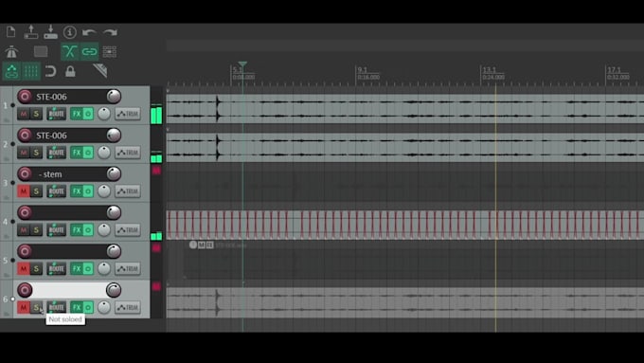Create a new project with the blank page icon

point(11,31)
